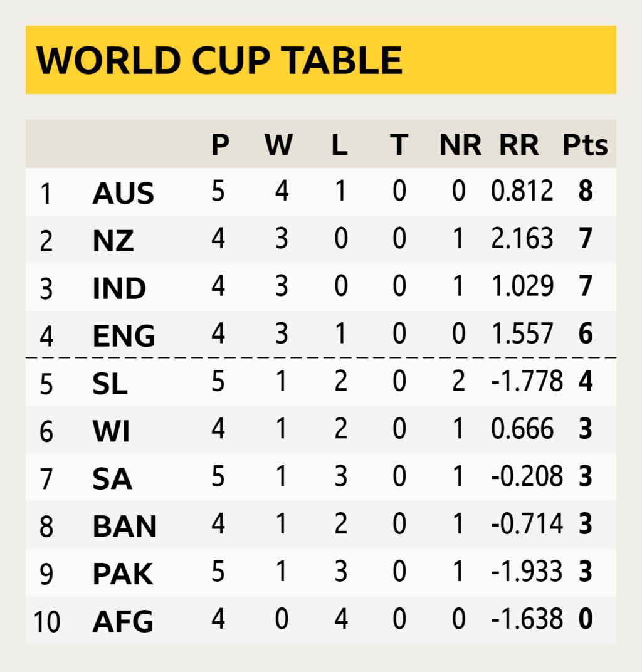Select the WI team name
The width and height of the screenshot is (642, 672).
(111, 431)
